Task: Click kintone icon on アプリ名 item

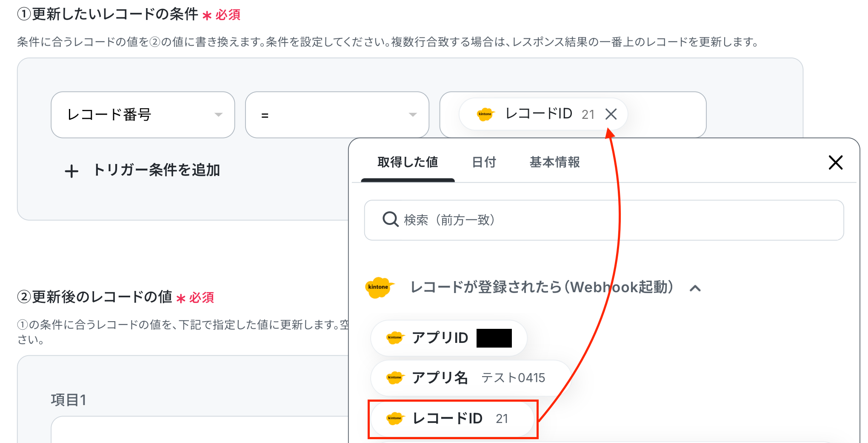Action: tap(395, 377)
